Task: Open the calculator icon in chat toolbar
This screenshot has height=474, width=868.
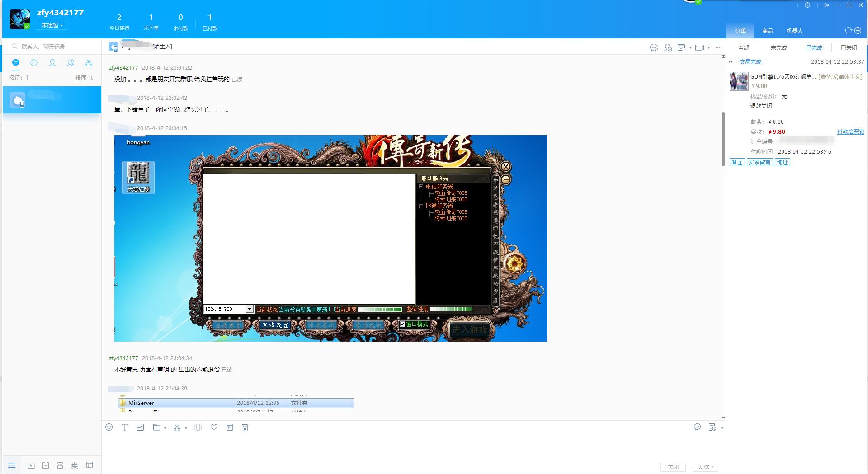Action: click(x=230, y=427)
